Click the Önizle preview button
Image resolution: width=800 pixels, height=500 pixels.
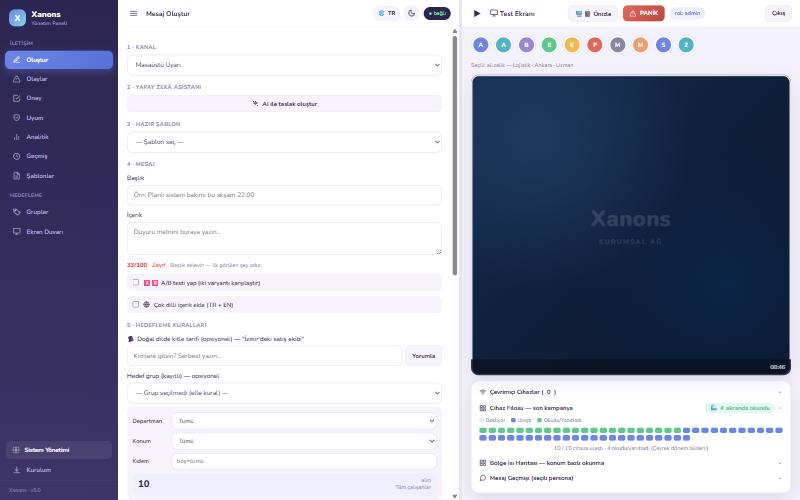pos(593,14)
